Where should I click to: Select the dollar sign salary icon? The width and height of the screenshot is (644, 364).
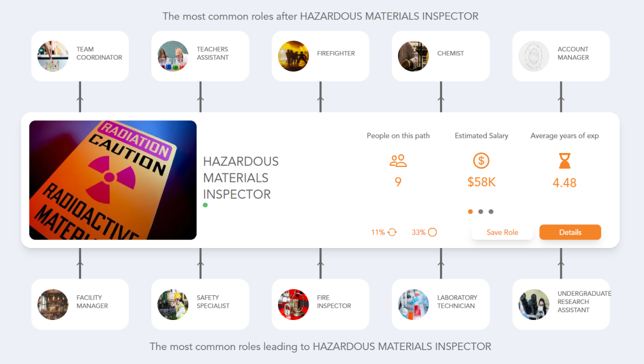tap(481, 160)
